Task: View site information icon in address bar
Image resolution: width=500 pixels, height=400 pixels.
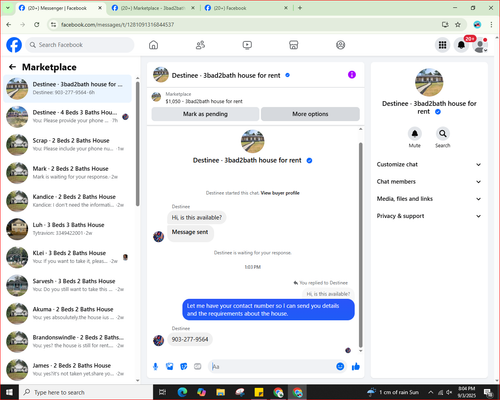Action: pos(53,24)
